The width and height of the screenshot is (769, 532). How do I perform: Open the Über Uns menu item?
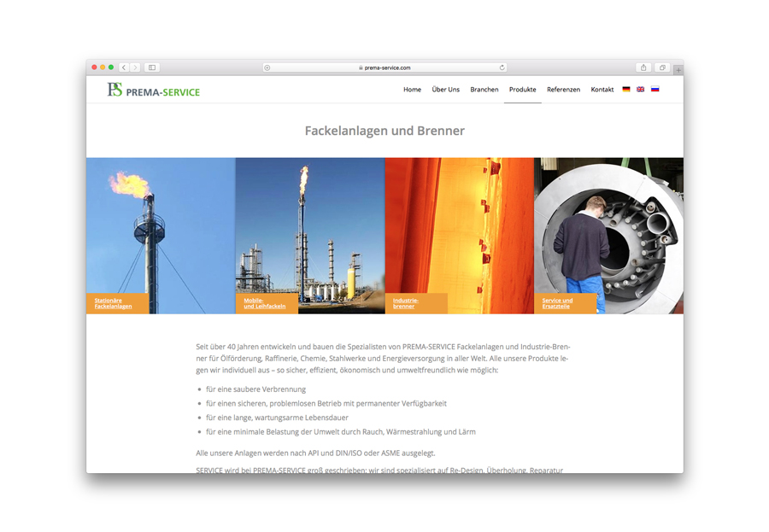[x=445, y=90]
